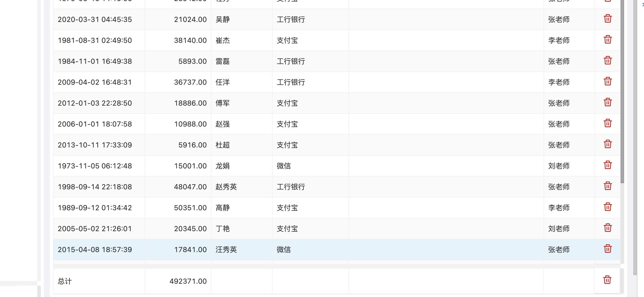
Task: Delete the 丁艳 支付宝 entry
Action: point(608,228)
